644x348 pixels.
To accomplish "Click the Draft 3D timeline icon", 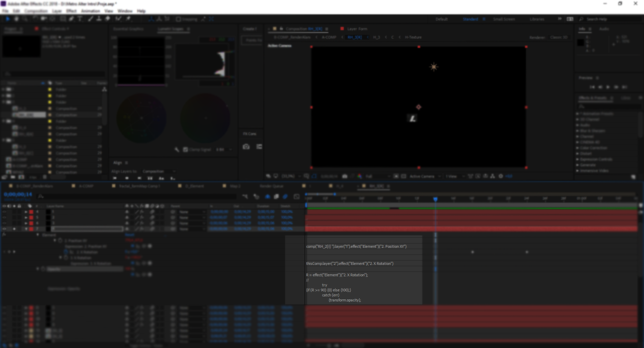I will click(x=256, y=197).
